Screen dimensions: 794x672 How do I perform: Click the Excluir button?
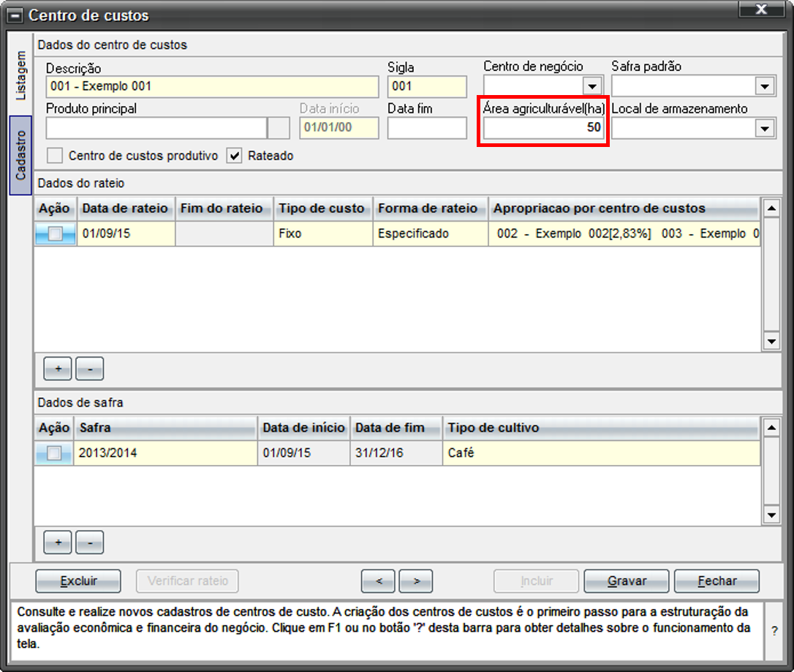(78, 581)
